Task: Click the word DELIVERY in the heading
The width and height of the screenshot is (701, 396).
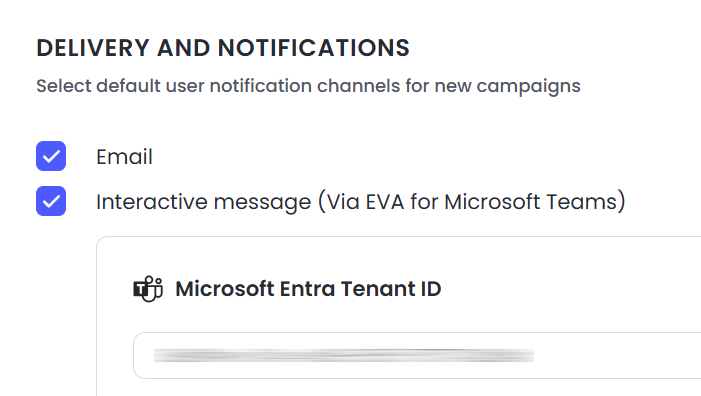Action: tap(93, 48)
